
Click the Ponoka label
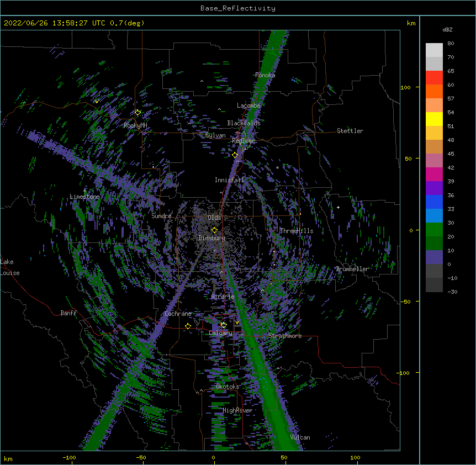pos(265,75)
